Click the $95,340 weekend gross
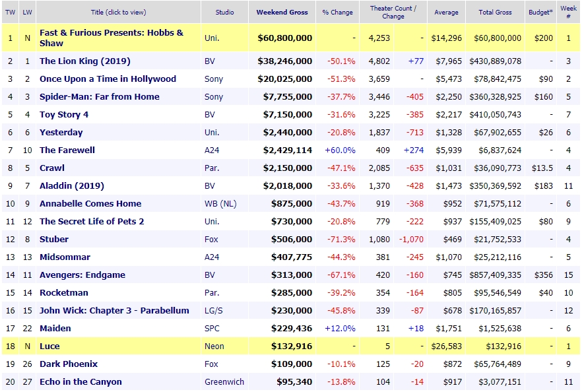 pos(294,382)
